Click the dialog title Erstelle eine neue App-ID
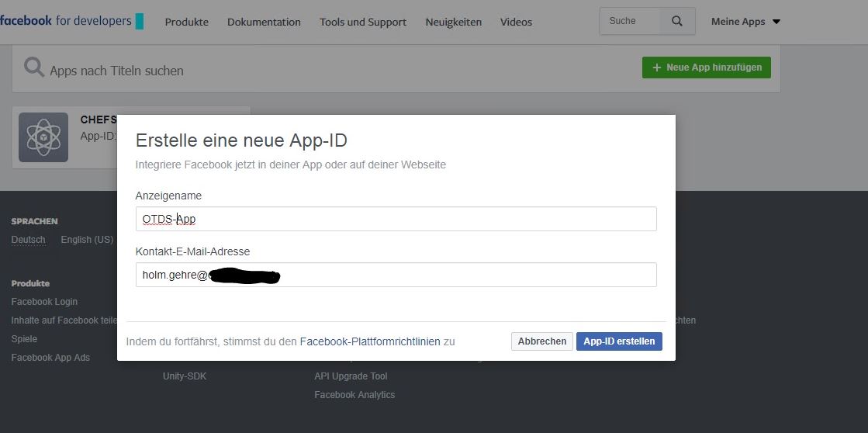The image size is (868, 433). pyautogui.click(x=241, y=140)
